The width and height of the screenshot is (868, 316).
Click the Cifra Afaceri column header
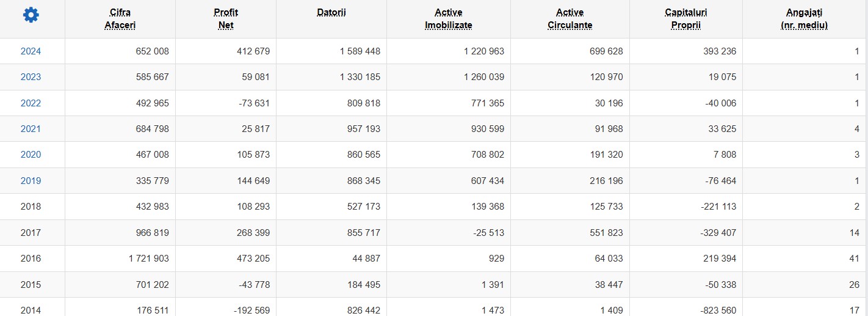coord(120,19)
